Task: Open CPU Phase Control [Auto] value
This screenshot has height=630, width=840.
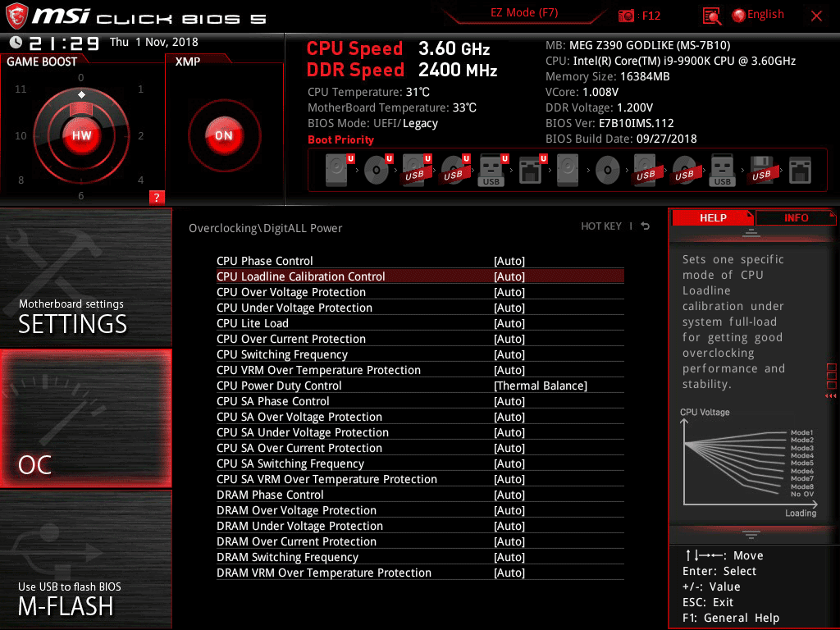Action: pyautogui.click(x=509, y=261)
